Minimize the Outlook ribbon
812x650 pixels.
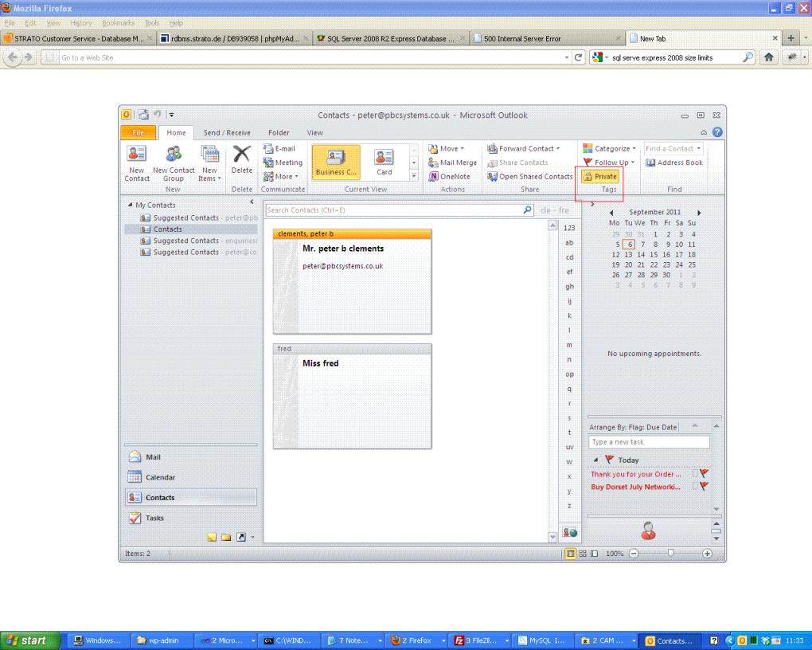(x=704, y=133)
